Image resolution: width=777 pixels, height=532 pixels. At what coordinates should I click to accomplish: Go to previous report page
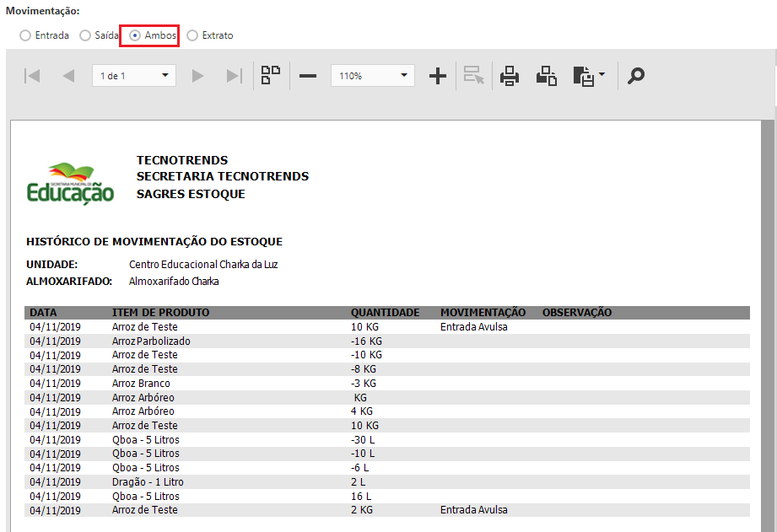click(68, 76)
